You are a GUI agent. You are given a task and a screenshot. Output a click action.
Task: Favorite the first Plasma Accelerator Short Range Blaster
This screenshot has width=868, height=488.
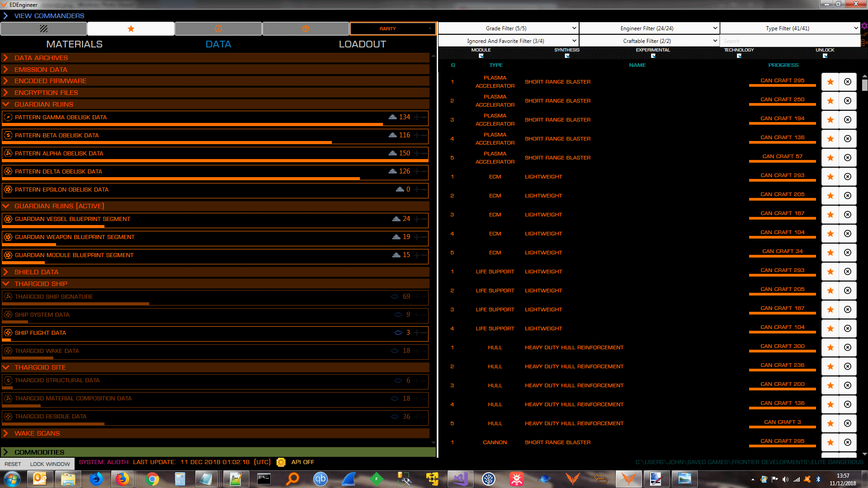[x=830, y=82]
